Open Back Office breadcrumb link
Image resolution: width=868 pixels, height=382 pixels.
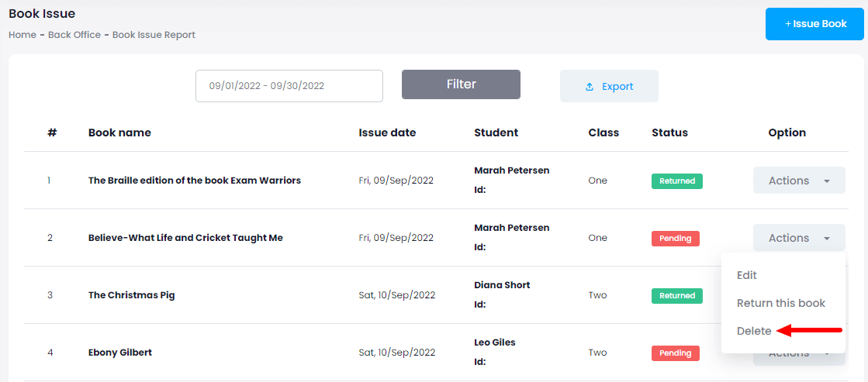tap(74, 35)
